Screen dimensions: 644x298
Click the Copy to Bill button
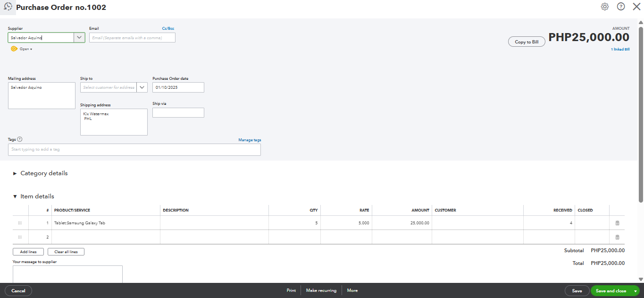pyautogui.click(x=527, y=42)
